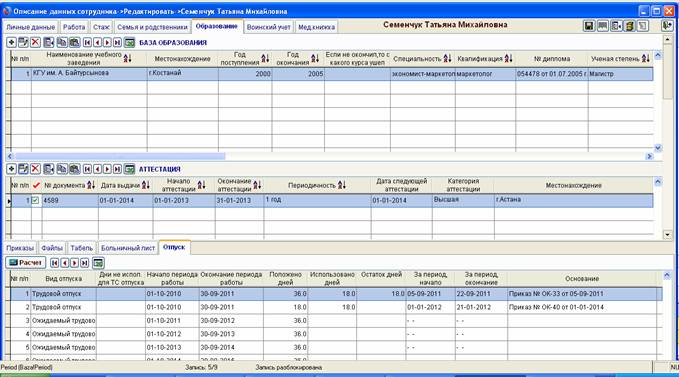The image size is (679, 377).
Task: Go to first record in АТТЕСТАЦИЯ
Action: point(87,169)
